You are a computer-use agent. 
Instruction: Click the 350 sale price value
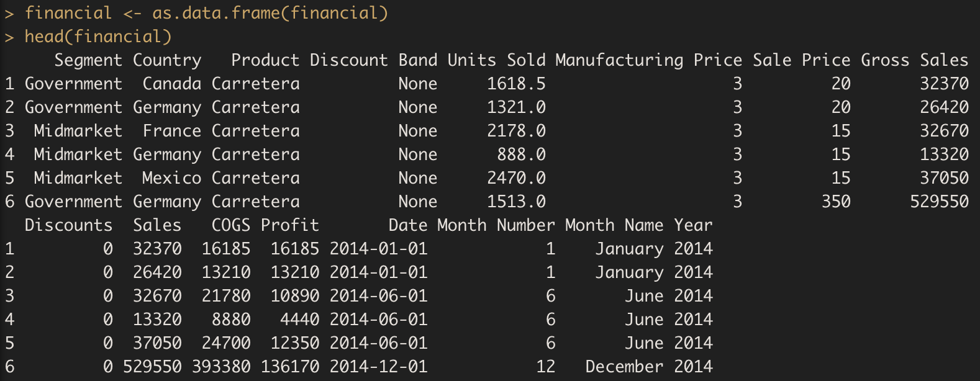[x=836, y=202]
